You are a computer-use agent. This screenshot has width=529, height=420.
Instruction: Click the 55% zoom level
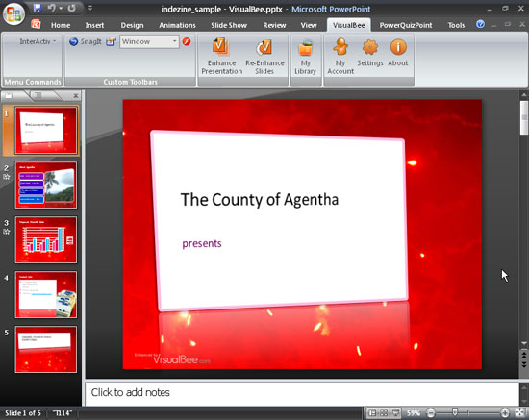(413, 413)
